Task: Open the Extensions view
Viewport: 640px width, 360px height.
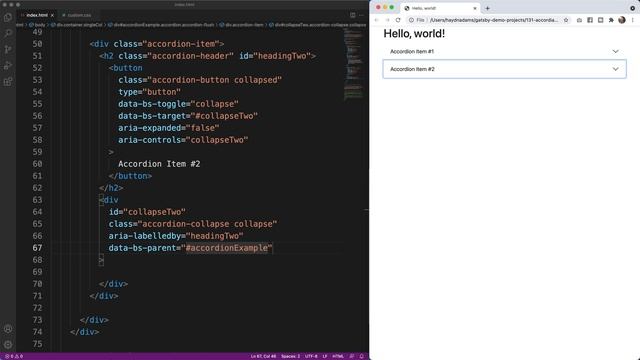Action: coord(8,82)
